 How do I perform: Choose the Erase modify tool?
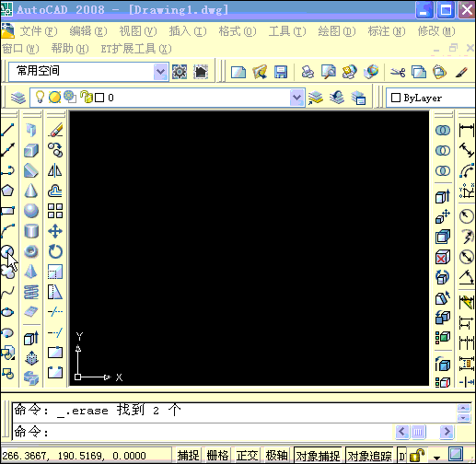click(x=55, y=130)
